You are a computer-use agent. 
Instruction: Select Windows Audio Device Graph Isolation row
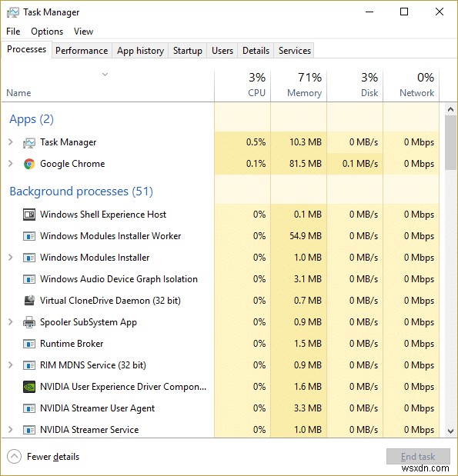[x=220, y=279]
